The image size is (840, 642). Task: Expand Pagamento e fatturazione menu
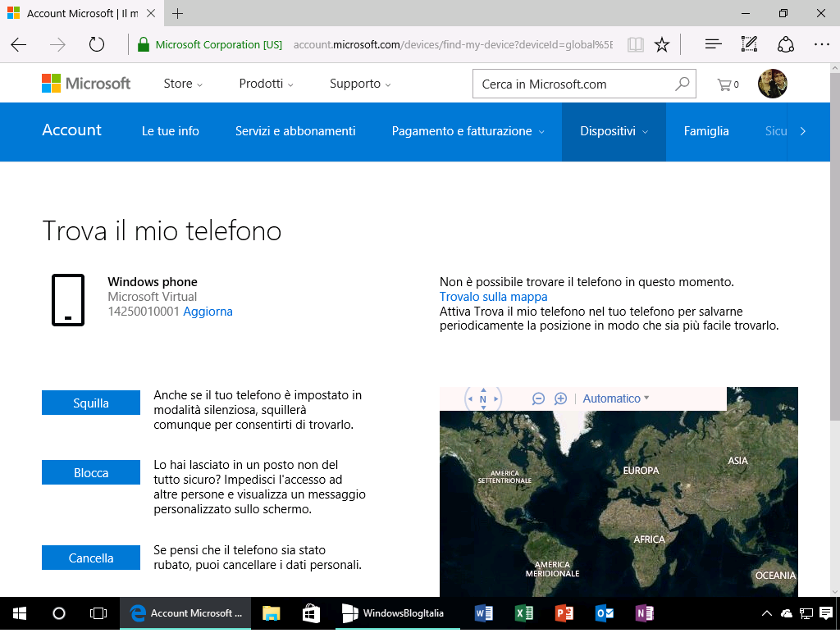[468, 131]
